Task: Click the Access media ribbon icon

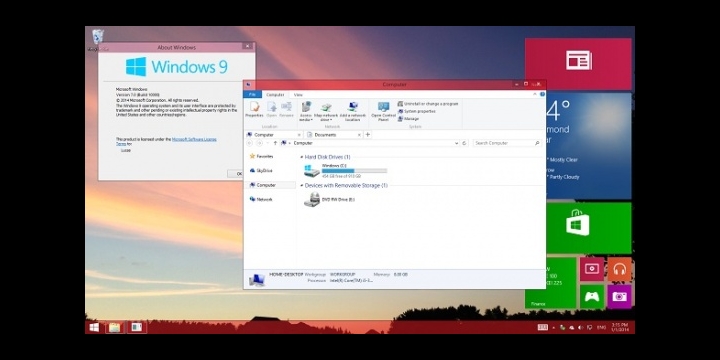Action: point(306,109)
